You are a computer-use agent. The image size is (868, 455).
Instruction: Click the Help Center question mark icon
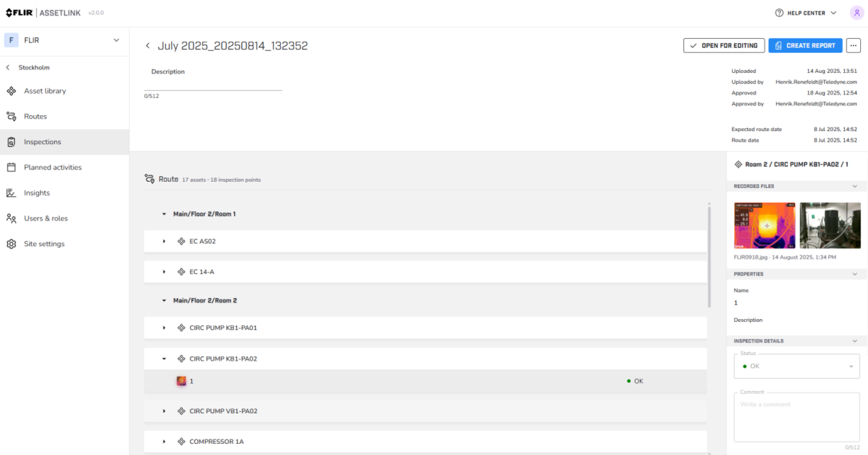[x=779, y=13]
